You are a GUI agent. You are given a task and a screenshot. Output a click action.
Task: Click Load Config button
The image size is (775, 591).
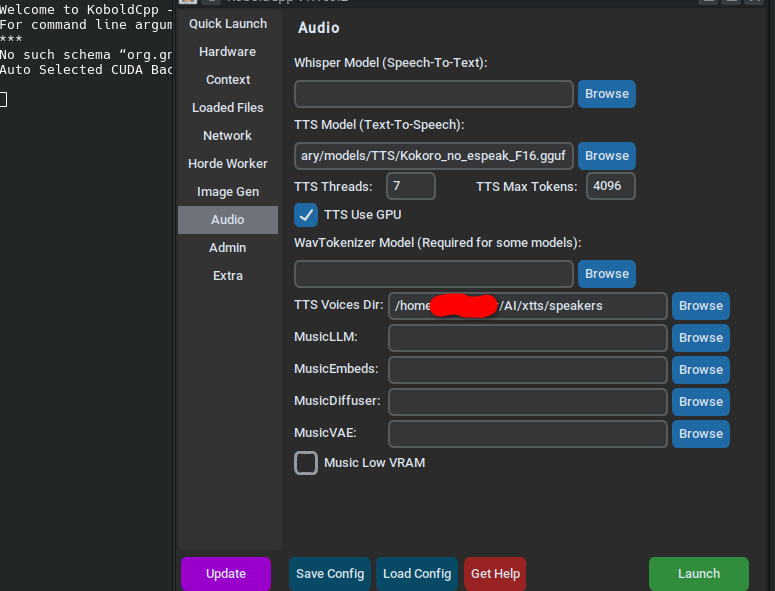tap(417, 574)
